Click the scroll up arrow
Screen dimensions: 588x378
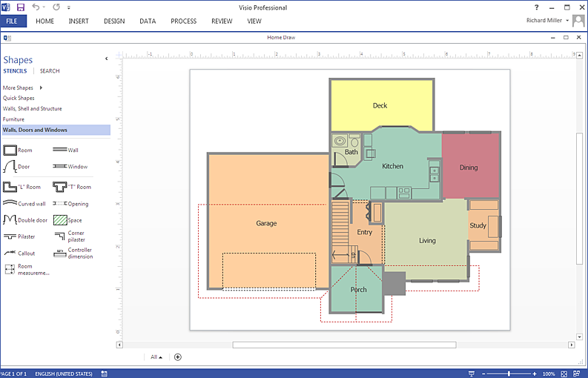[579, 55]
